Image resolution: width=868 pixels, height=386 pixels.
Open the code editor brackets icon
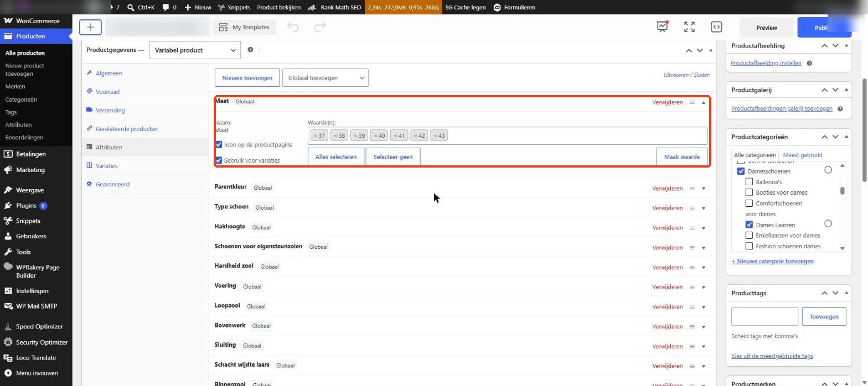click(716, 27)
